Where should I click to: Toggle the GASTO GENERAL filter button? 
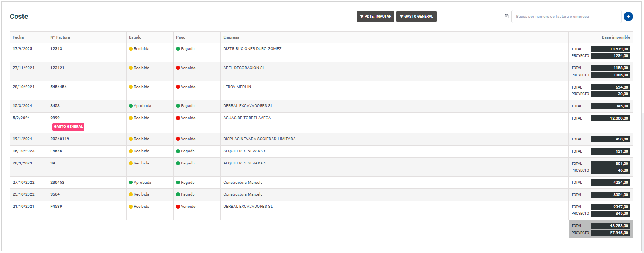click(x=416, y=17)
